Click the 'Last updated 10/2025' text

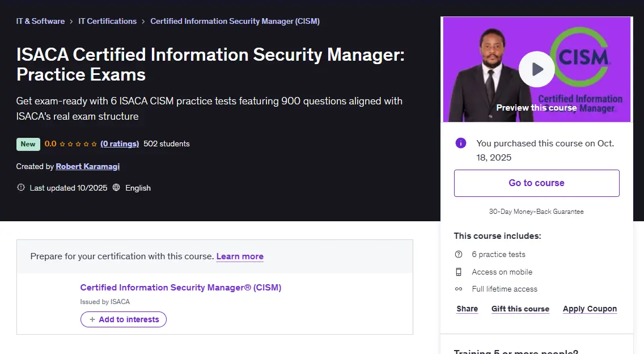point(69,188)
